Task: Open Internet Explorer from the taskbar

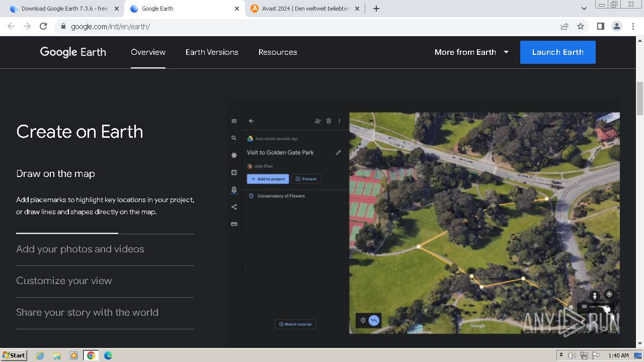Action: click(x=40, y=355)
